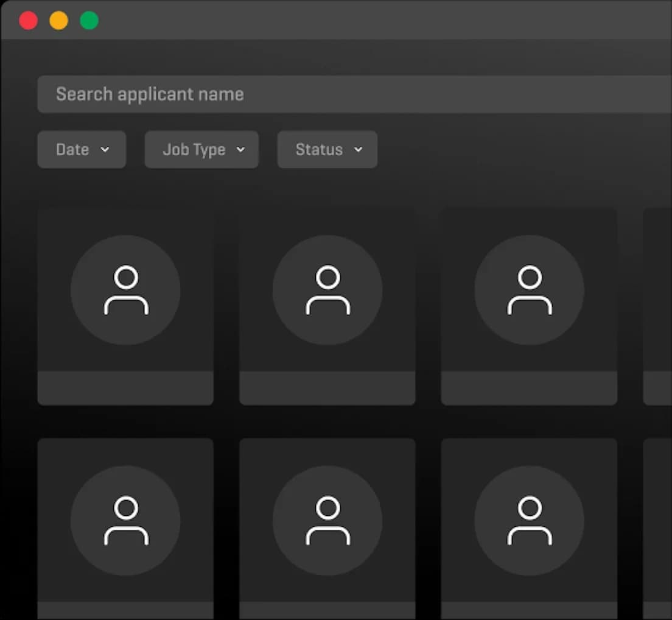Screen dimensions: 672x620
Task: Expand the Job Type filter dropdown
Action: [201, 150]
